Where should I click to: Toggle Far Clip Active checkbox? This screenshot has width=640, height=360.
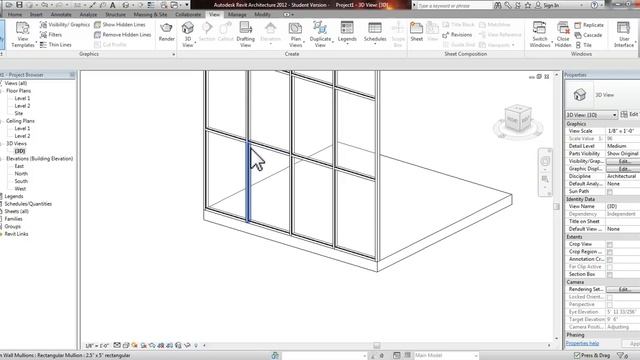click(609, 267)
